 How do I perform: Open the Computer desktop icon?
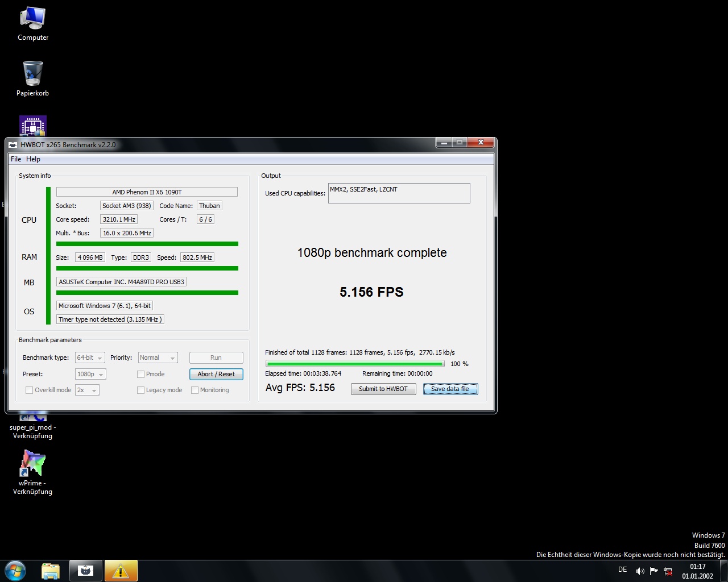(32, 24)
